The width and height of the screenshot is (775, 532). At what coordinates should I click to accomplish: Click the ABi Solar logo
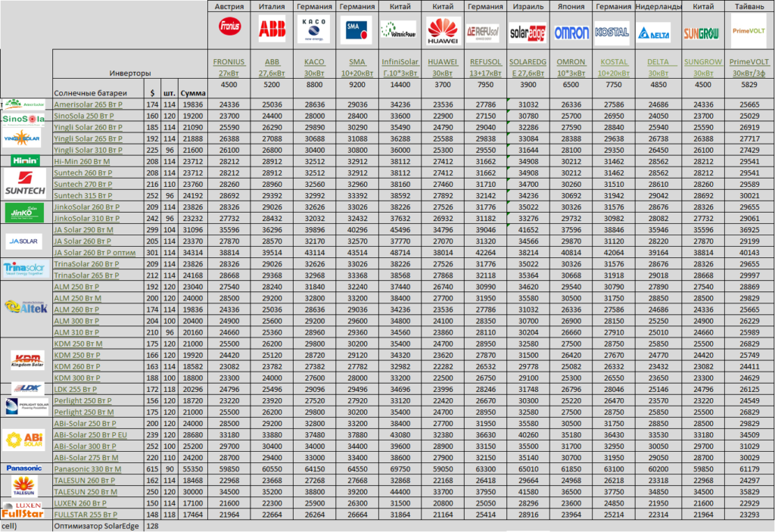click(25, 440)
